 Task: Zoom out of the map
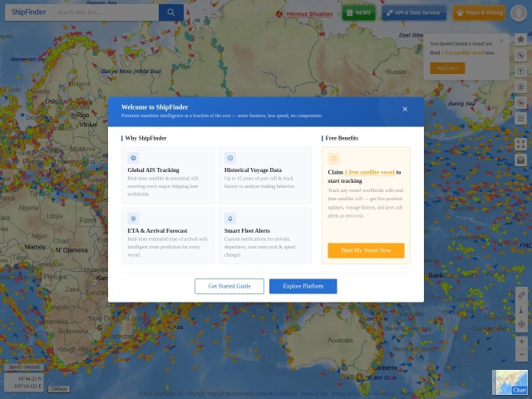click(521, 355)
